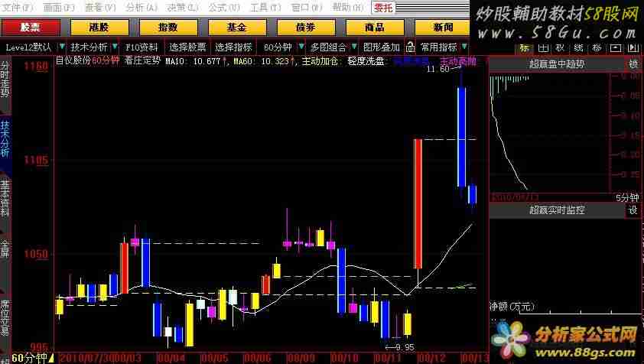This screenshot has width=644, height=364.
Task: Select the 超赢盘中趋势 panel header
Action: tap(557, 64)
